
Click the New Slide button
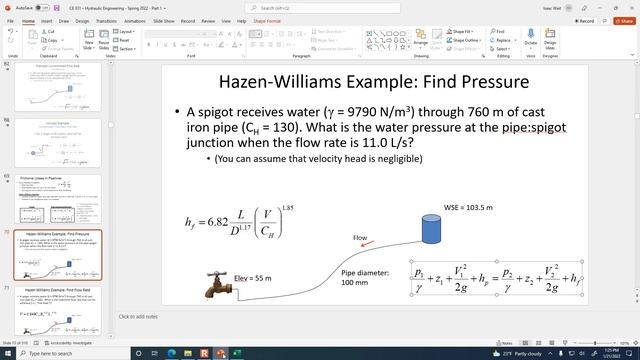pos(89,40)
